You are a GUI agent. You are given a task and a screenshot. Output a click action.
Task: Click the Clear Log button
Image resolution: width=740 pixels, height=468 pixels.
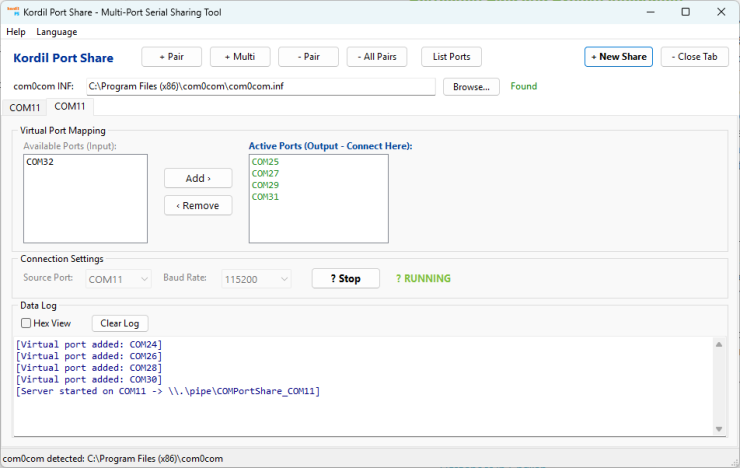coord(120,324)
